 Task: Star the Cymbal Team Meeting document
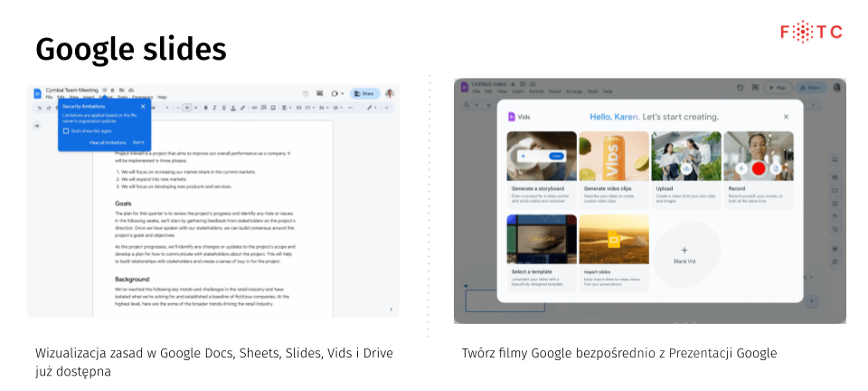click(x=112, y=91)
